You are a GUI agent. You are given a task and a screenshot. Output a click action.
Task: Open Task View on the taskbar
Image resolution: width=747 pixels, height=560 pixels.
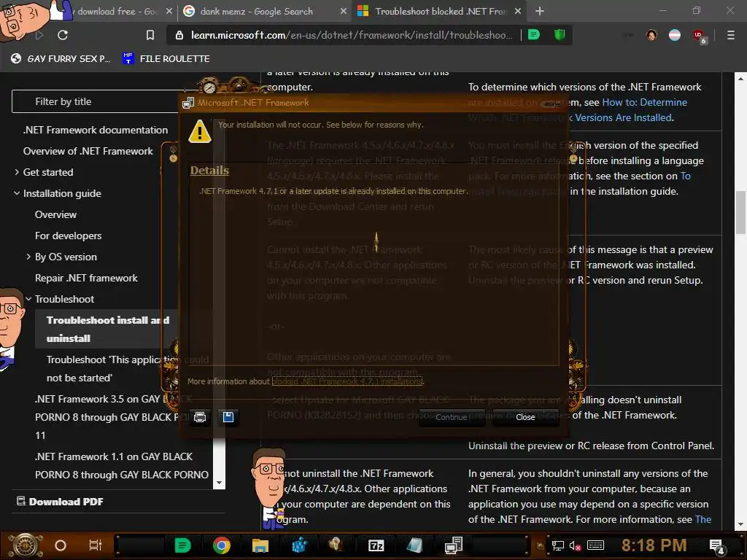pyautogui.click(x=96, y=545)
